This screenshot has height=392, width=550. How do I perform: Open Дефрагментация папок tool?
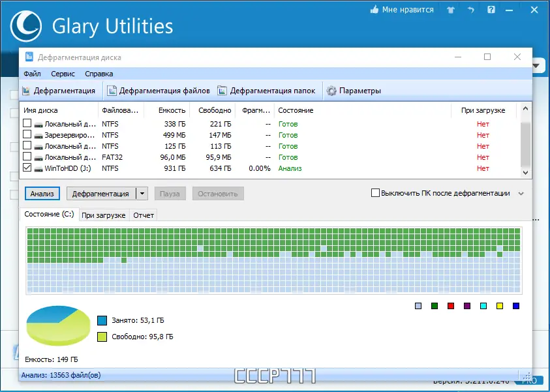point(267,91)
